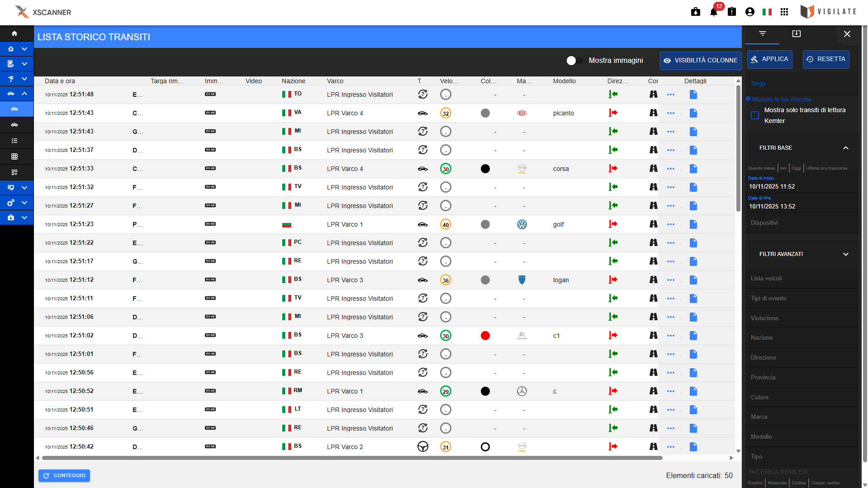Screen dimensions: 868x488
Task: Click the speed 40 badge in golf row
Action: pos(446,224)
